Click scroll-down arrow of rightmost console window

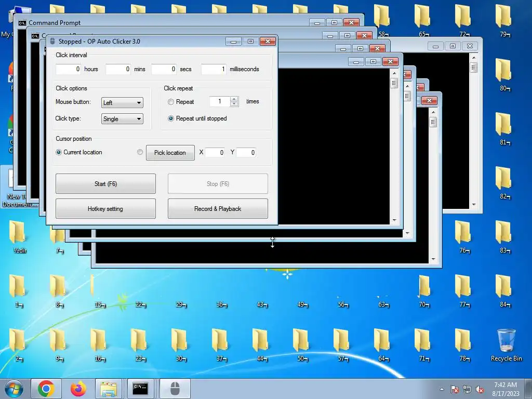click(x=474, y=205)
